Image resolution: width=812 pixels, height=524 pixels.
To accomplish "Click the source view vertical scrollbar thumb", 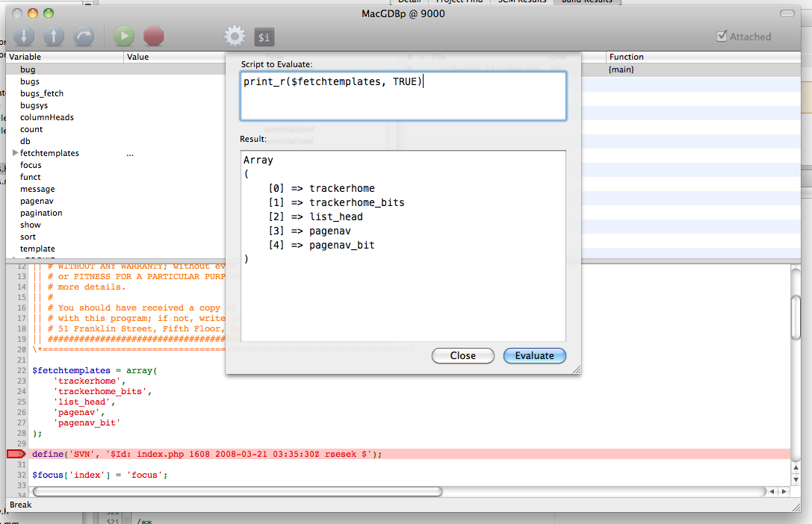I will [x=796, y=317].
